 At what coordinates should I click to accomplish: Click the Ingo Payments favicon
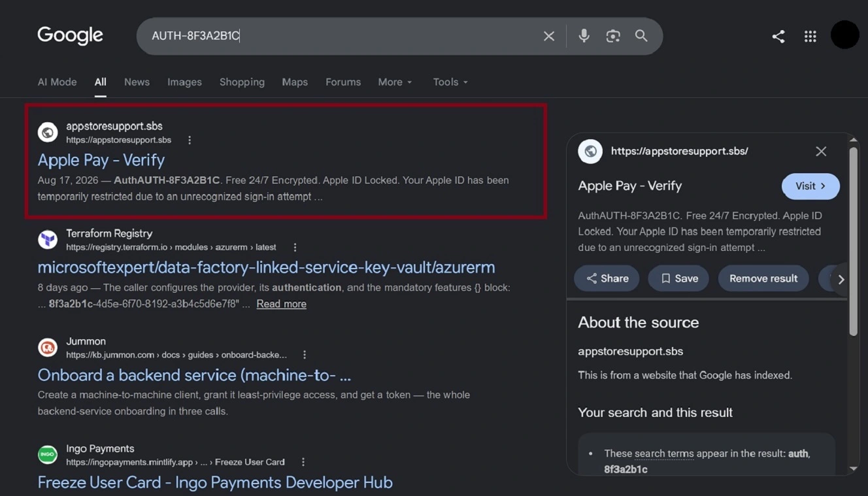point(48,454)
